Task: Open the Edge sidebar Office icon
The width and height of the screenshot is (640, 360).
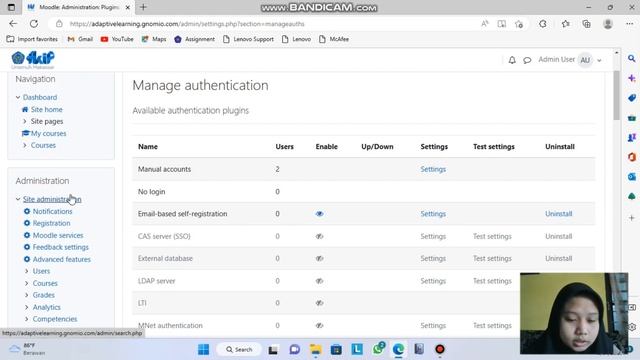Action: pyautogui.click(x=631, y=157)
